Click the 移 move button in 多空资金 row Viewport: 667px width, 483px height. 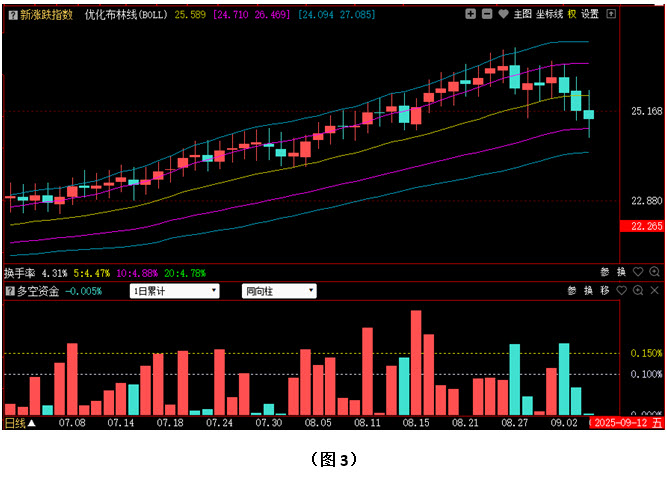604,291
